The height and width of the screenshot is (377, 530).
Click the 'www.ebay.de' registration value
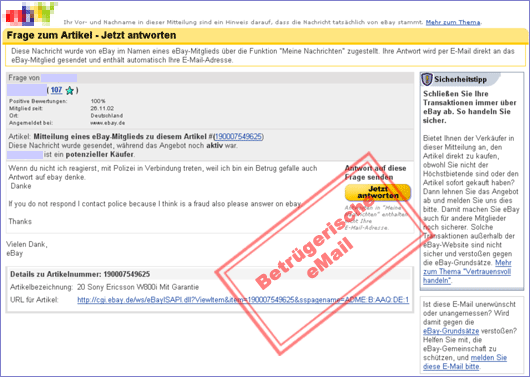pyautogui.click(x=107, y=123)
